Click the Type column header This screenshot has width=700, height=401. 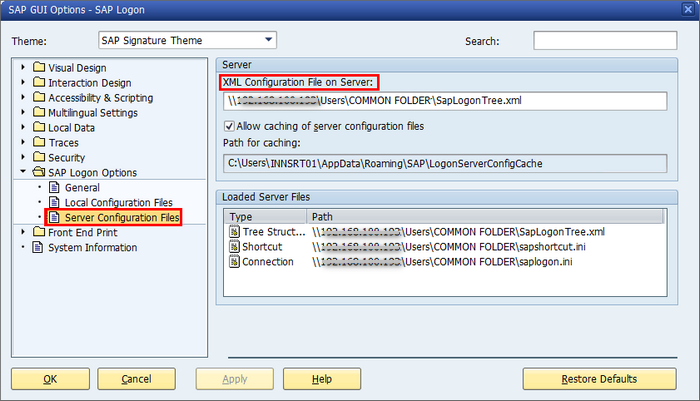coord(265,217)
